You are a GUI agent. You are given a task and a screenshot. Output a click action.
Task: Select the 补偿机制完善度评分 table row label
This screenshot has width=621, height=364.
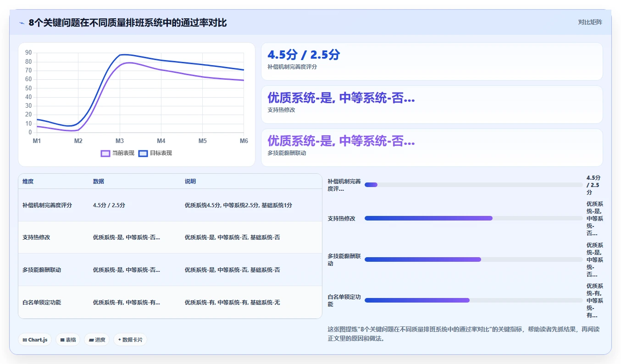[x=47, y=205]
